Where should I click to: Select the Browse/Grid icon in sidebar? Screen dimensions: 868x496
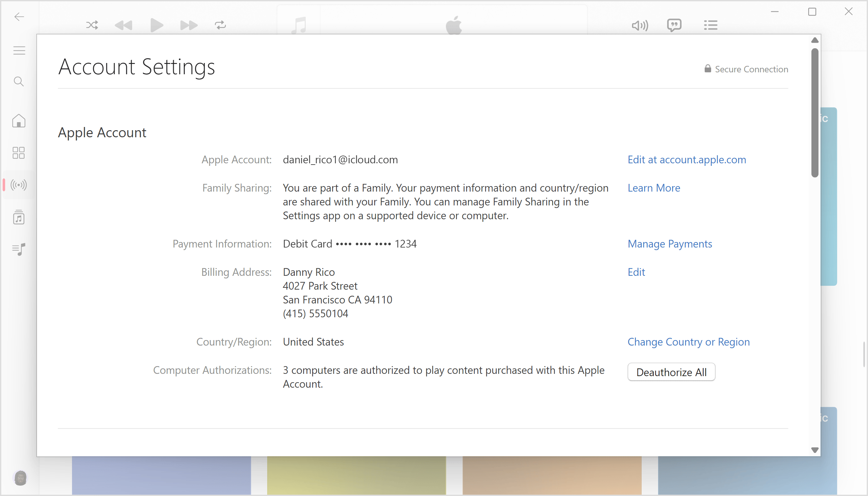[18, 153]
